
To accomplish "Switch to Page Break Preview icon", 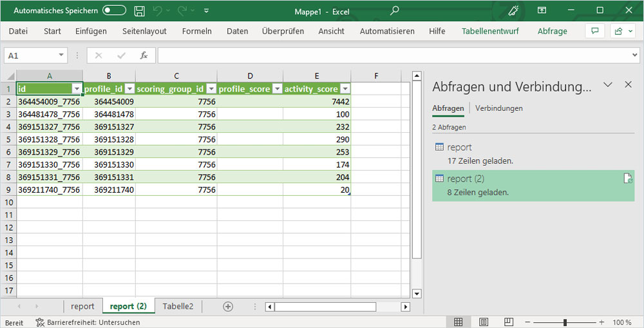I will click(x=509, y=322).
